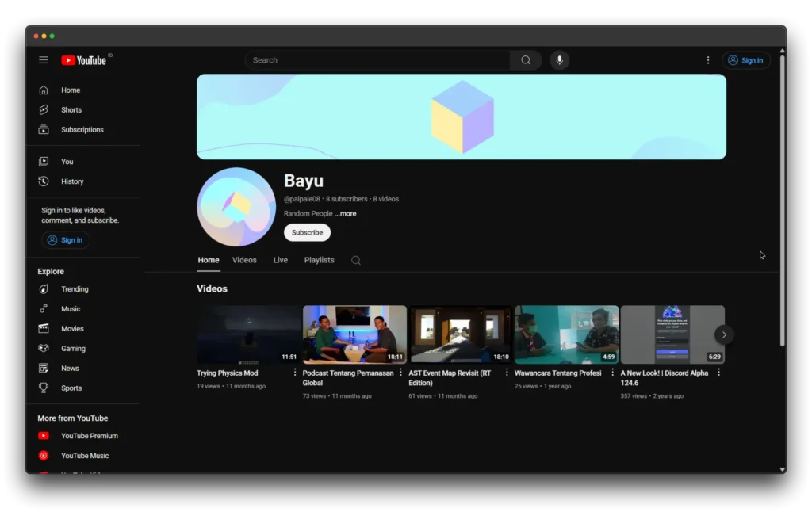The image size is (812, 512).
Task: Switch to the Home channel tab
Action: tap(209, 261)
